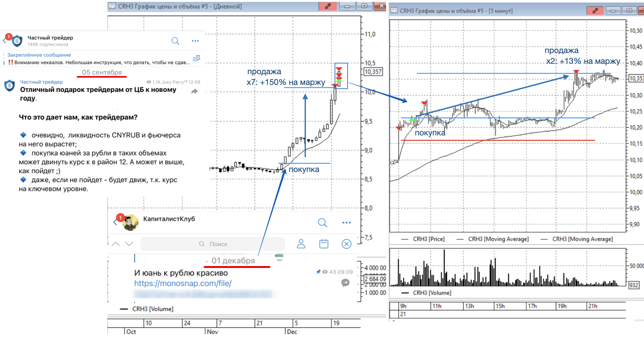644x344 pixels.
Task: Open the КапиталистКлуб avatar
Action: point(130,222)
